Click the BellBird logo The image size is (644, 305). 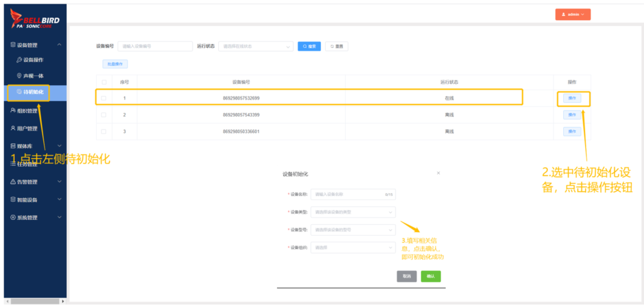click(35, 22)
